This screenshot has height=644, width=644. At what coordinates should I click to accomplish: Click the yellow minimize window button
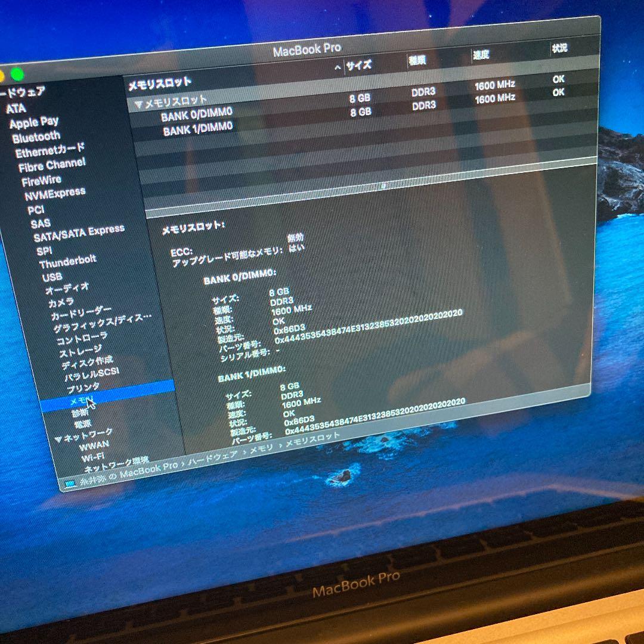tap(1, 76)
